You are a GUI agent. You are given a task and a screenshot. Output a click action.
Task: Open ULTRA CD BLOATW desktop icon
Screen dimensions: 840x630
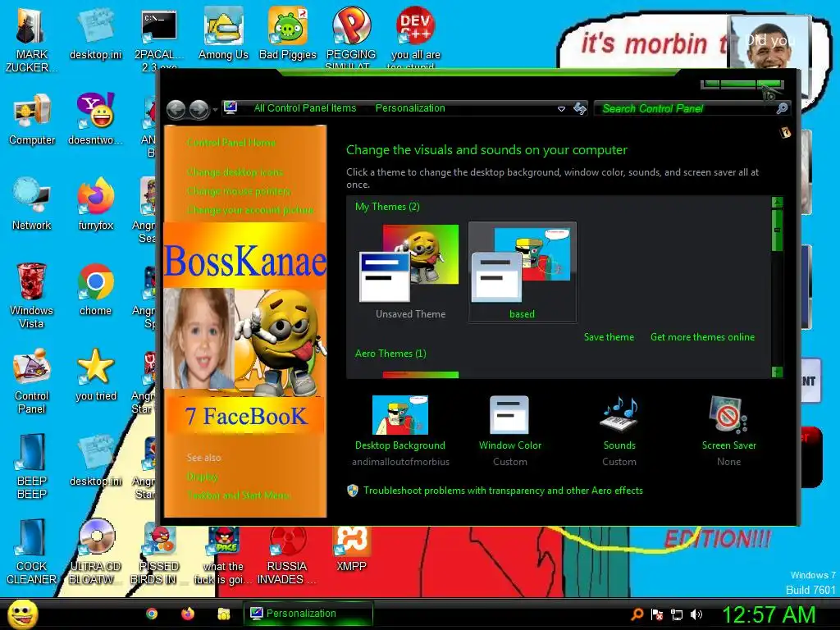pos(95,551)
